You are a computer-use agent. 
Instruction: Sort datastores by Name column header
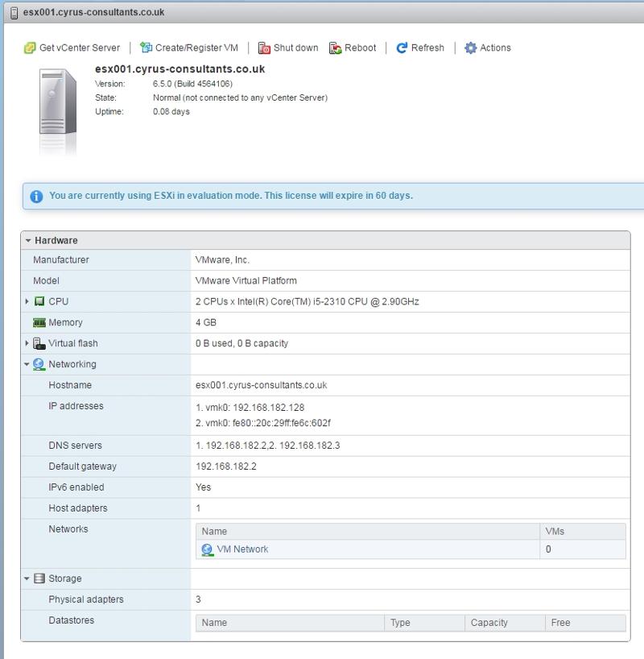coord(290,623)
